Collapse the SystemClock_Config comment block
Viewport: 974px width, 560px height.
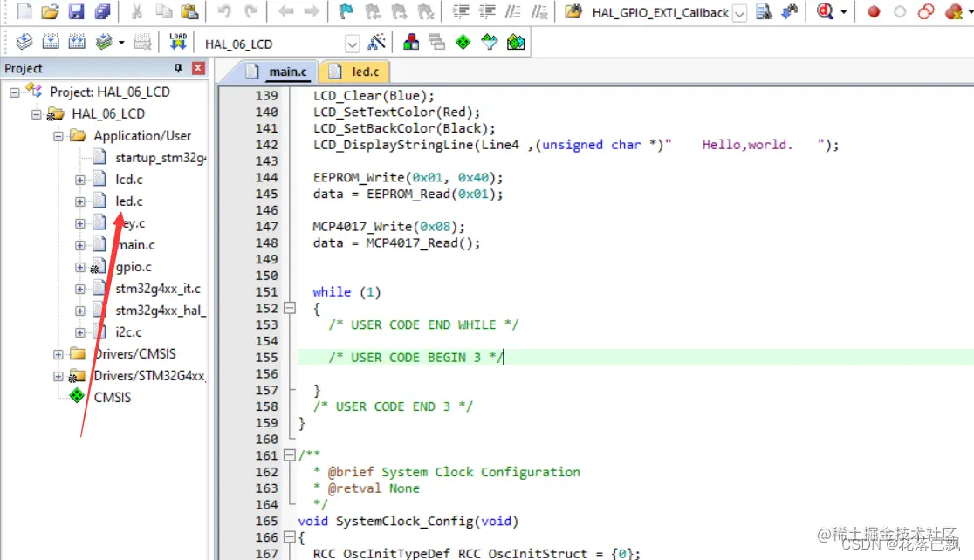coord(290,455)
